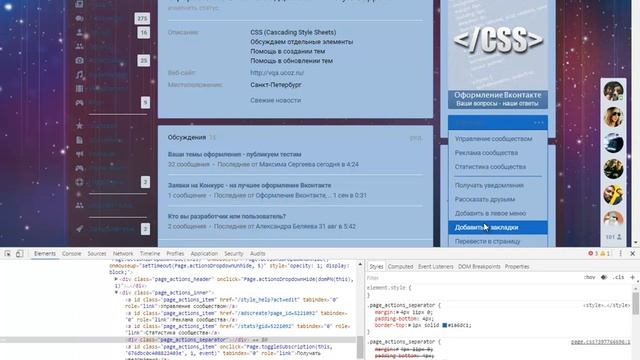Screen dimensions: 640x360
Task: Select the Event Listeners sidebar tab
Action: [436, 267]
